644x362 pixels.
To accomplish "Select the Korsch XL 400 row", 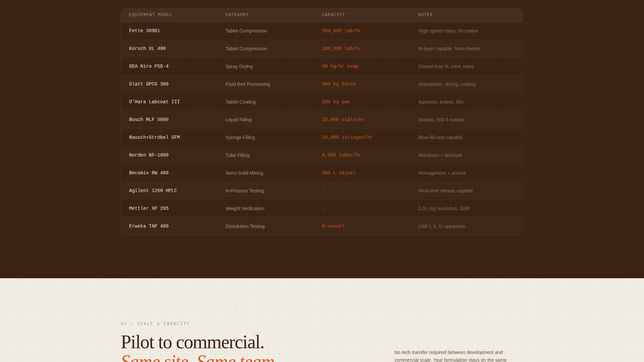I will tap(148, 48).
